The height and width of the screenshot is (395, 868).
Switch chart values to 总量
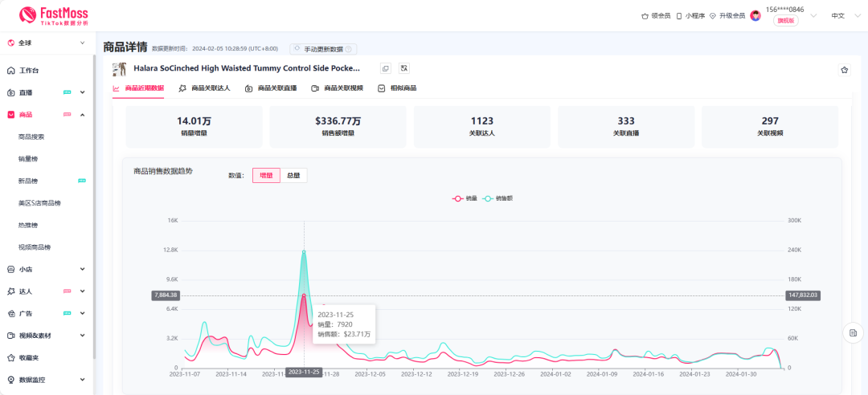pyautogui.click(x=293, y=175)
